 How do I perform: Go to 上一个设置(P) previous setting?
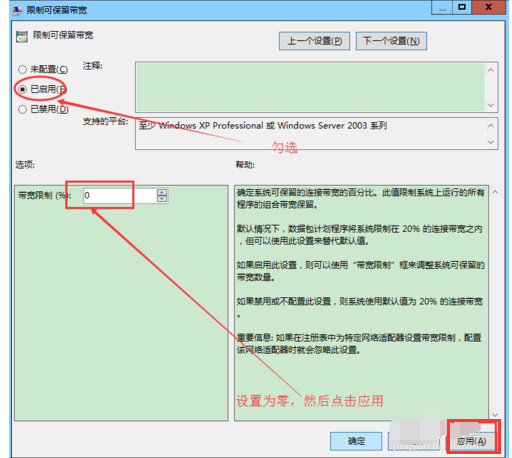click(314, 41)
